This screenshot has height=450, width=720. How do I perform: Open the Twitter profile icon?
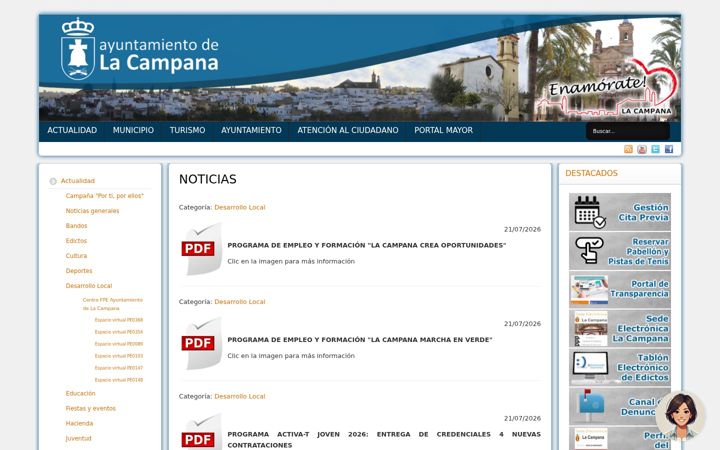(655, 149)
